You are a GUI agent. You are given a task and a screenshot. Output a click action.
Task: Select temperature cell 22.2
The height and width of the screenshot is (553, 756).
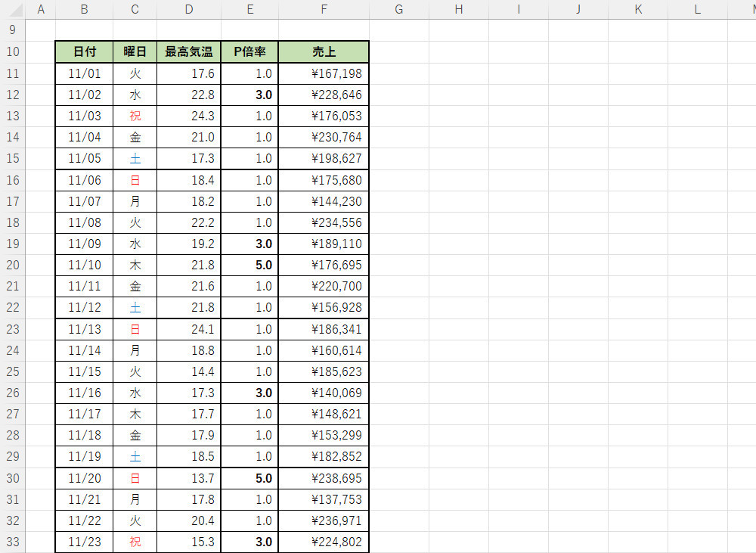[x=189, y=222]
